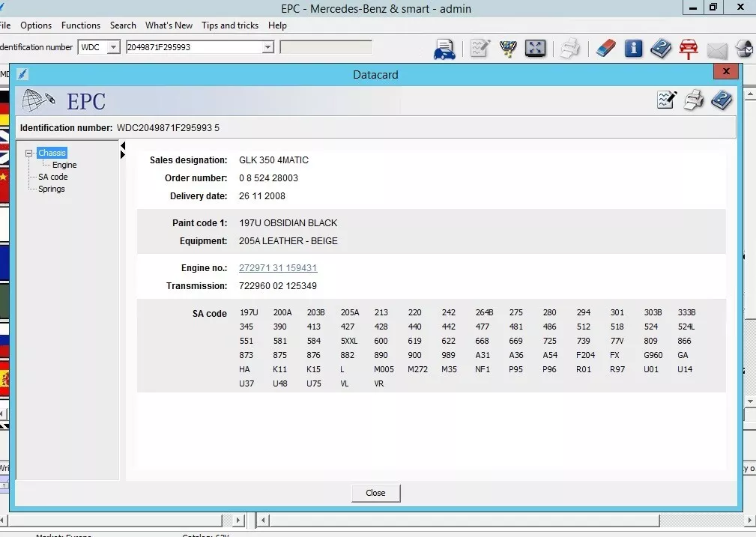Select SA code in the datacard tree
Screen dimensions: 756x537
click(53, 177)
